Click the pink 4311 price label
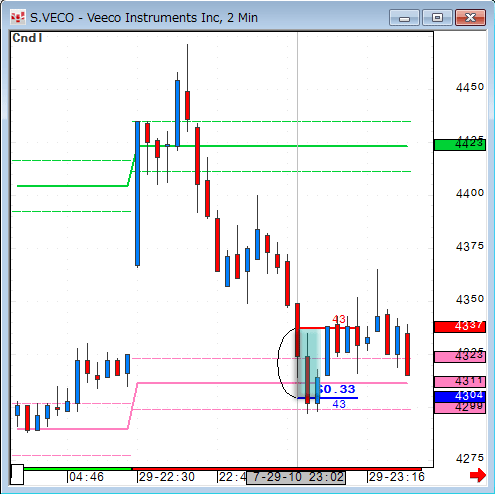 pos(460,382)
